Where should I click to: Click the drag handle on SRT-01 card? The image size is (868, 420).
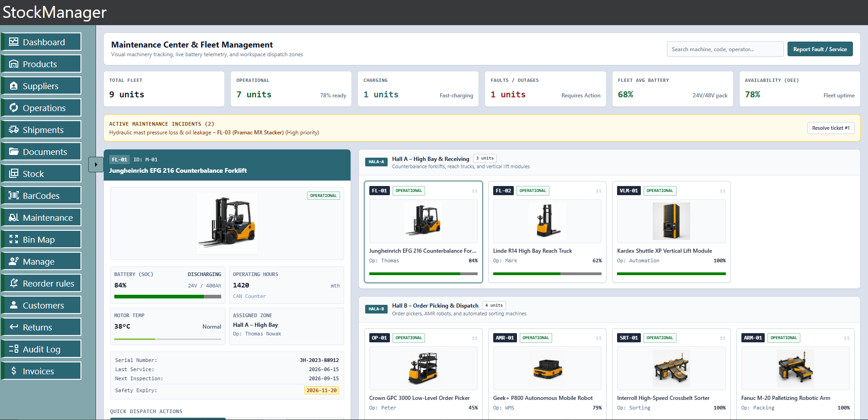coord(723,338)
